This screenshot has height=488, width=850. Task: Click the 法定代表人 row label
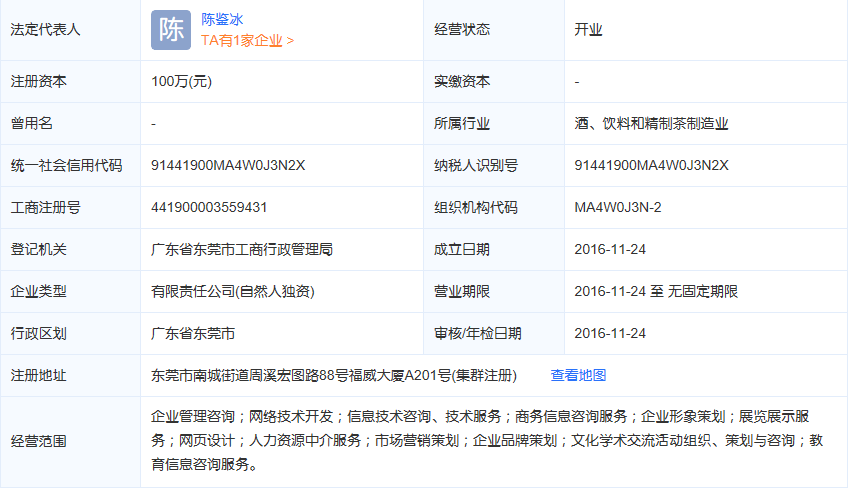45,29
